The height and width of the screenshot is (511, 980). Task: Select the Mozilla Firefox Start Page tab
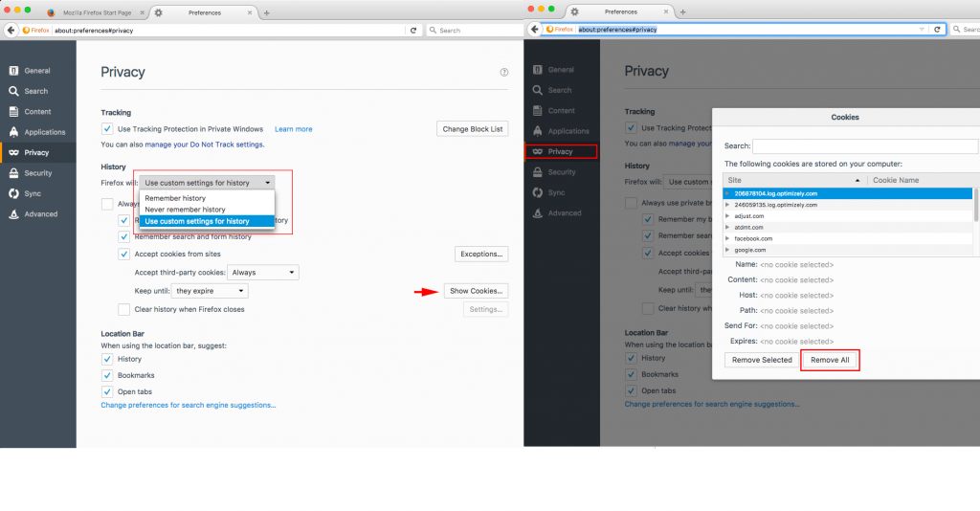point(95,12)
